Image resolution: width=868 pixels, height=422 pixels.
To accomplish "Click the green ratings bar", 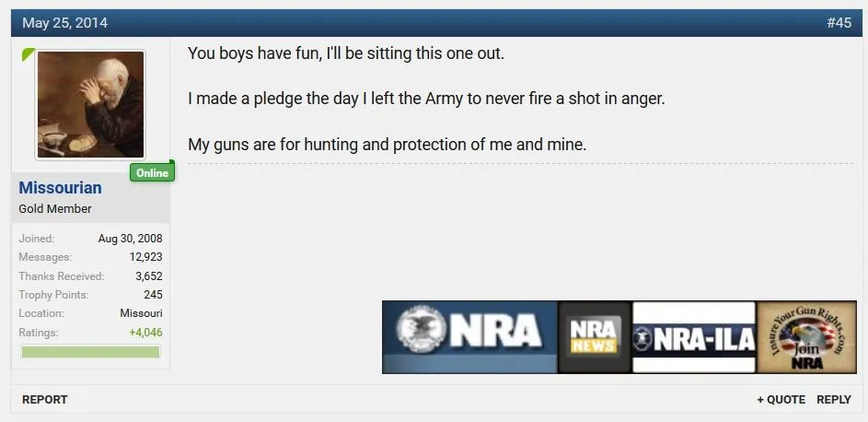I will tap(90, 352).
